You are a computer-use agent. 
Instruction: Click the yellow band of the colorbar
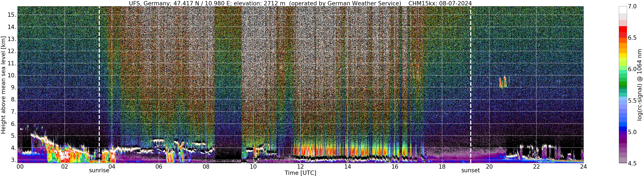[x=623, y=56]
